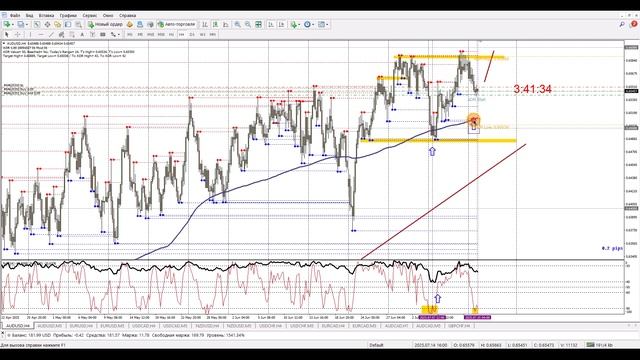
Task: Toggle the Navigator panel
Action: (x=57, y=24)
